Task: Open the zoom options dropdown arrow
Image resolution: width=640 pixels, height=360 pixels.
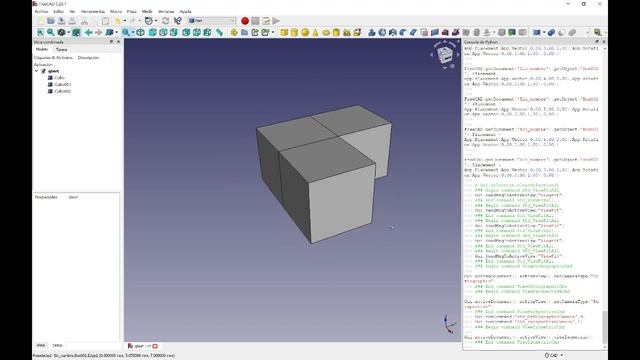Action: point(133,32)
